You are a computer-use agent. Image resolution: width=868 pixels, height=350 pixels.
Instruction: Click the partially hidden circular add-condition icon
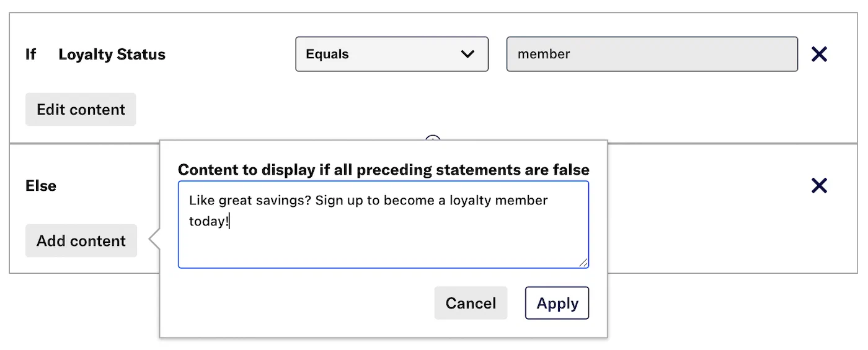click(433, 139)
